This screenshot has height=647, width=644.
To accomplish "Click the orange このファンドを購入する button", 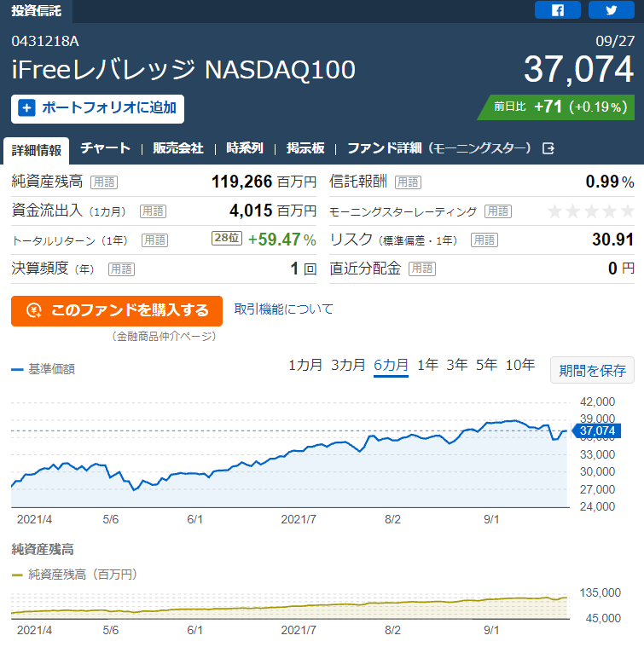I will pyautogui.click(x=117, y=311).
